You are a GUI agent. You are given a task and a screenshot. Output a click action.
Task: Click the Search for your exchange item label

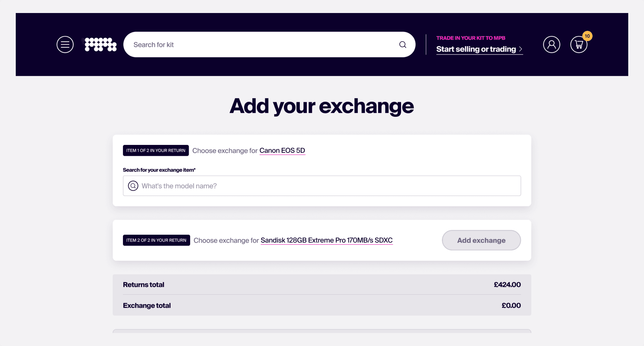coord(159,170)
